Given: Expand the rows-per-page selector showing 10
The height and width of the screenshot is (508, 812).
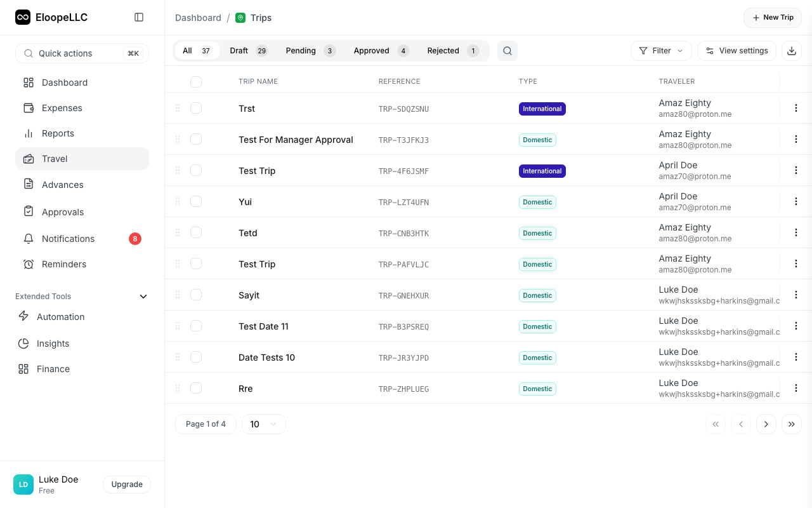Looking at the screenshot, I should (x=263, y=424).
